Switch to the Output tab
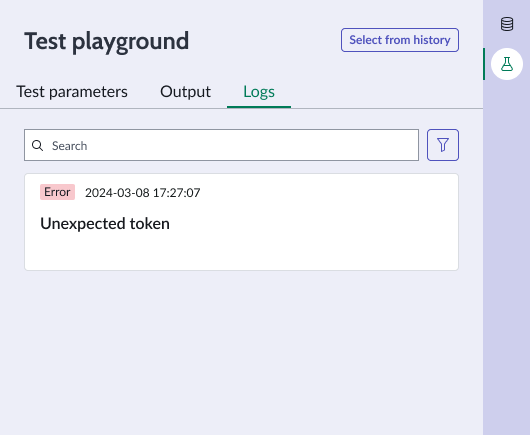Image resolution: width=530 pixels, height=435 pixels. pyautogui.click(x=185, y=92)
